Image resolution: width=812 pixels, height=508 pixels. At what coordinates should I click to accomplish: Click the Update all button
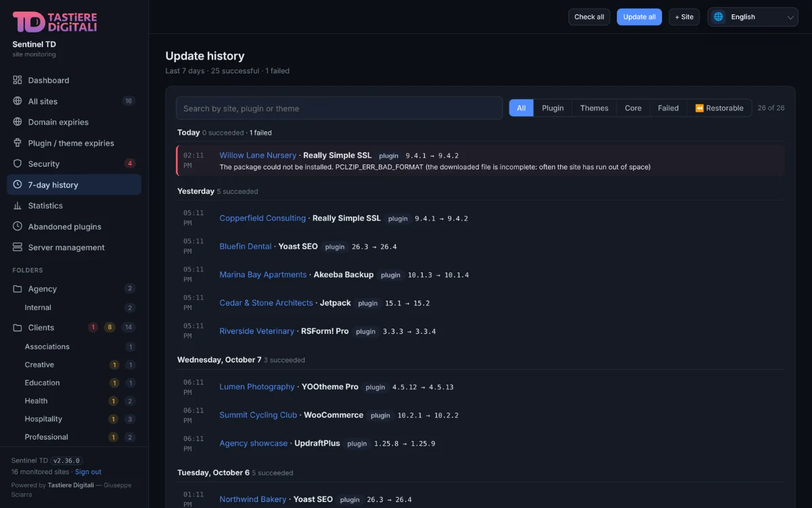pos(639,17)
